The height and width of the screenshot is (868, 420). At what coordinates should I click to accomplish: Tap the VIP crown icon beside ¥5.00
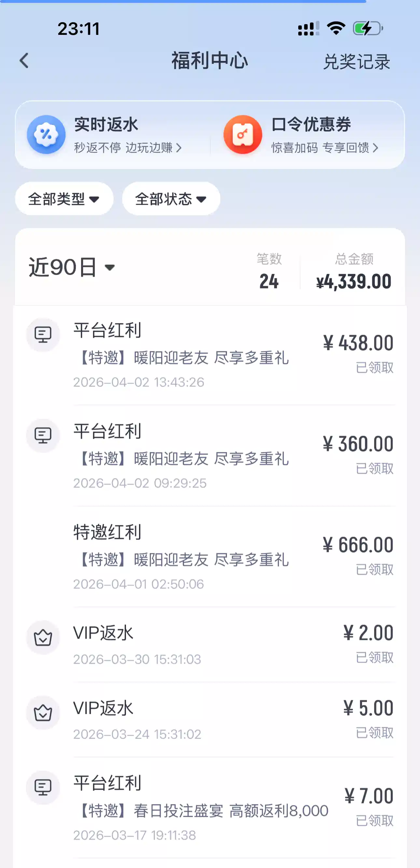(43, 712)
